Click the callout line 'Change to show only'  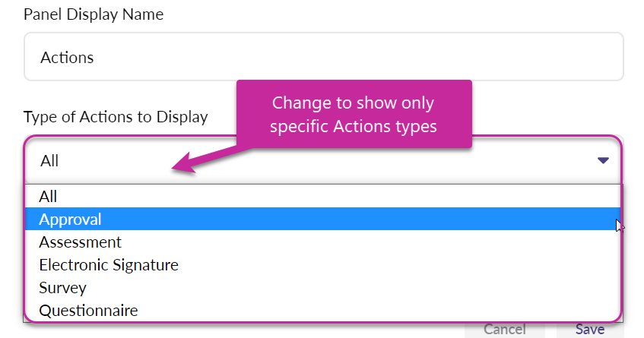[354, 103]
